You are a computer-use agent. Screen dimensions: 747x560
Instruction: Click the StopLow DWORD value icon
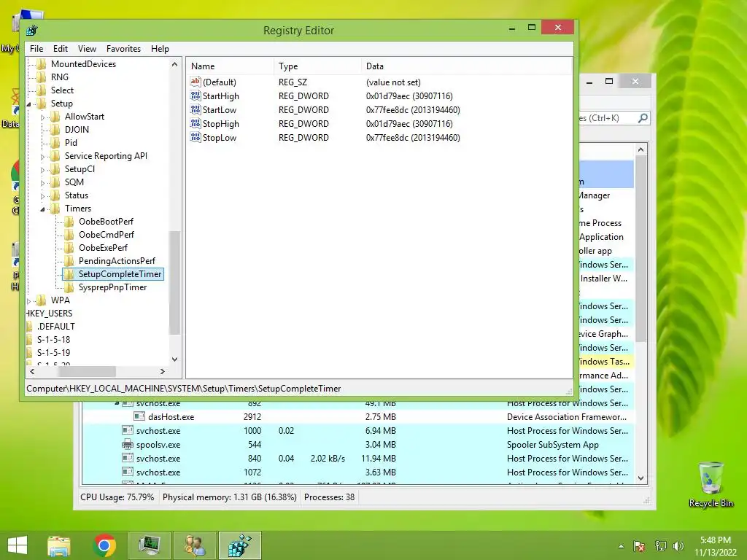196,137
